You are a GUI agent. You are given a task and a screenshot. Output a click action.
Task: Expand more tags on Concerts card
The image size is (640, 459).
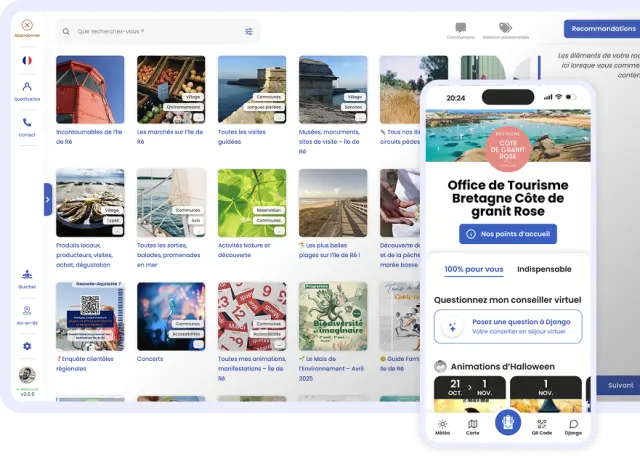(x=198, y=345)
